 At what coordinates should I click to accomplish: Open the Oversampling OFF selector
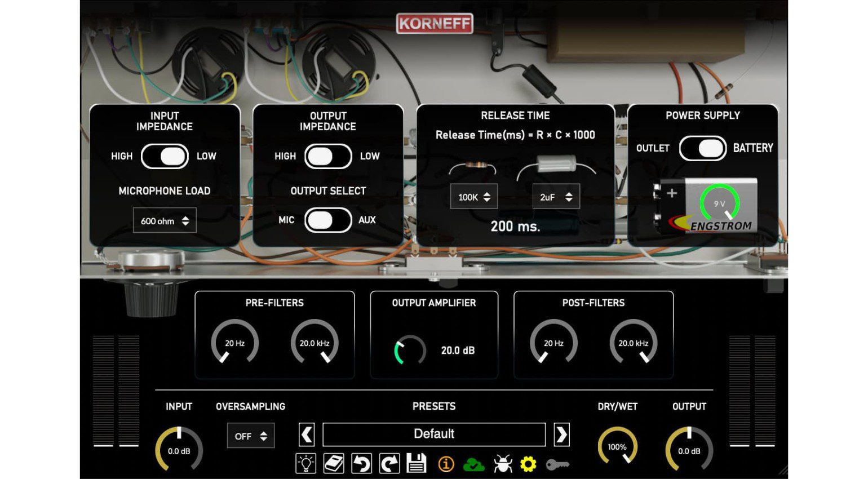tap(250, 436)
